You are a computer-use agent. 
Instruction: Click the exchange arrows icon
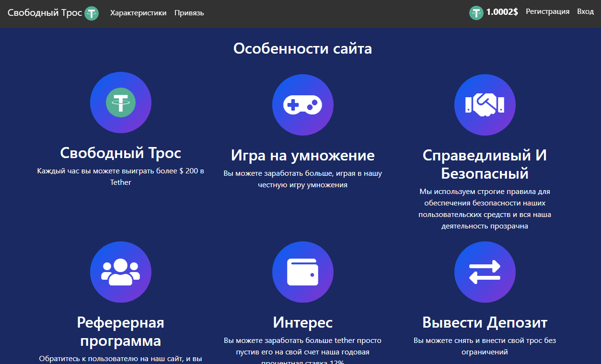(x=485, y=272)
